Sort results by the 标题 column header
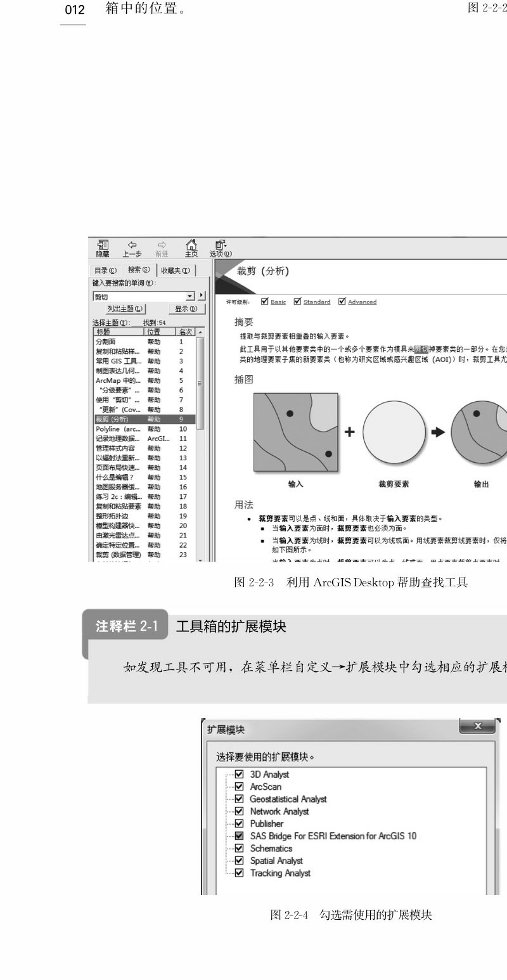This screenshot has height=980, width=507. point(119,332)
